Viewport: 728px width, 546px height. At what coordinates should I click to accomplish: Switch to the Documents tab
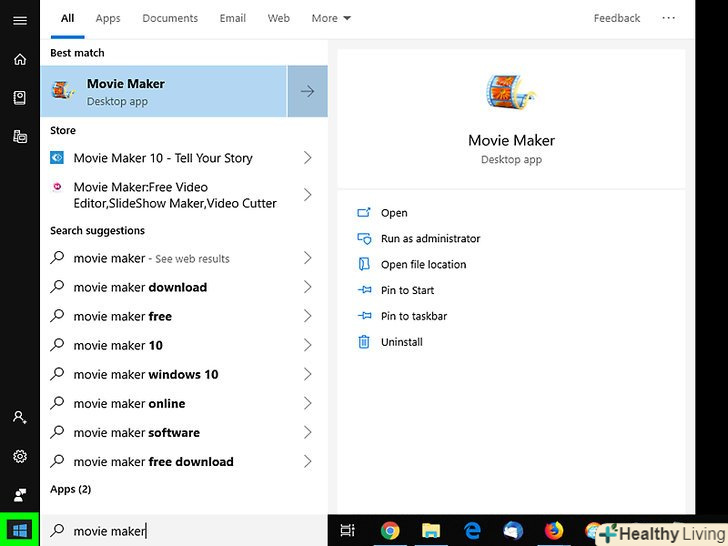click(x=170, y=18)
